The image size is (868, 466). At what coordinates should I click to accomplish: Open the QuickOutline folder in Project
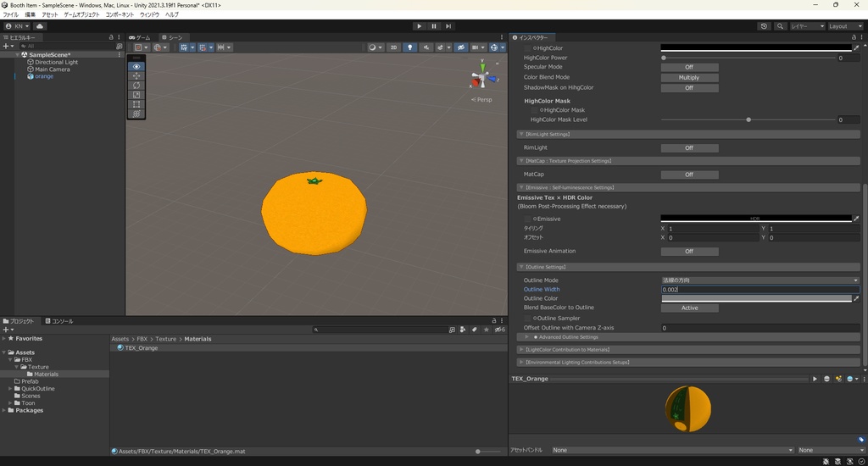pyautogui.click(x=37, y=389)
